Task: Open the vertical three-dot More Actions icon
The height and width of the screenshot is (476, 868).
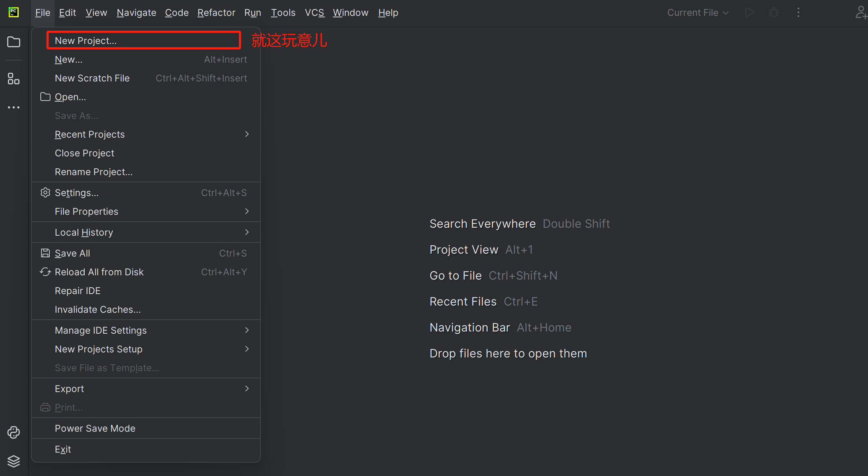Action: [x=798, y=13]
